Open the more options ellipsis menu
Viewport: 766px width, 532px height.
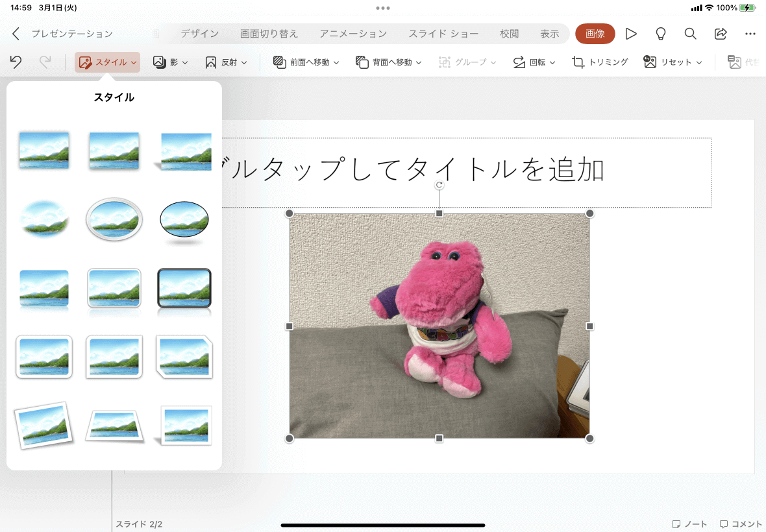750,34
